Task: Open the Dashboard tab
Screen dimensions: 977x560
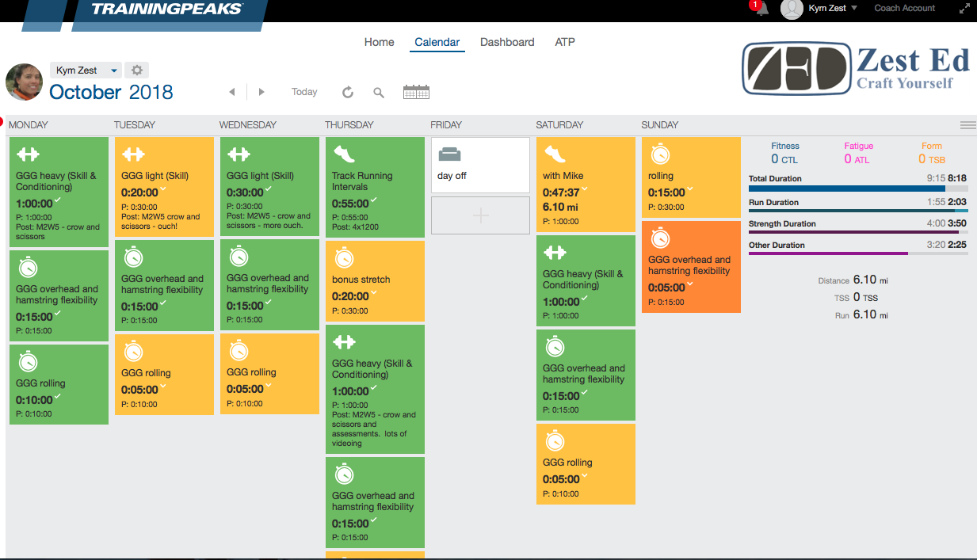Action: (507, 42)
